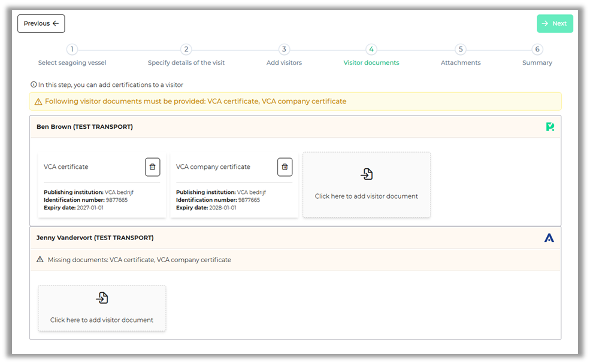Screen dimensions: 590x364
Task: Click the warning icon beside Missing documents
Action: [40, 260]
